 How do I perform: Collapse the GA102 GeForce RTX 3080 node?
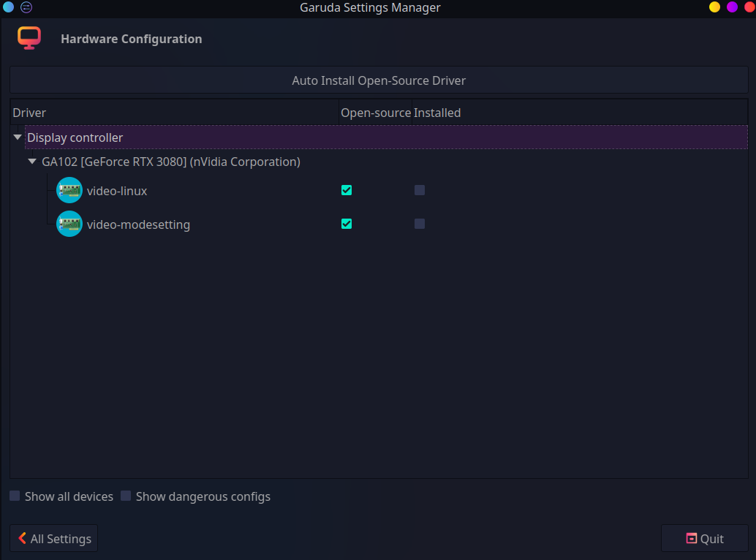click(x=32, y=162)
